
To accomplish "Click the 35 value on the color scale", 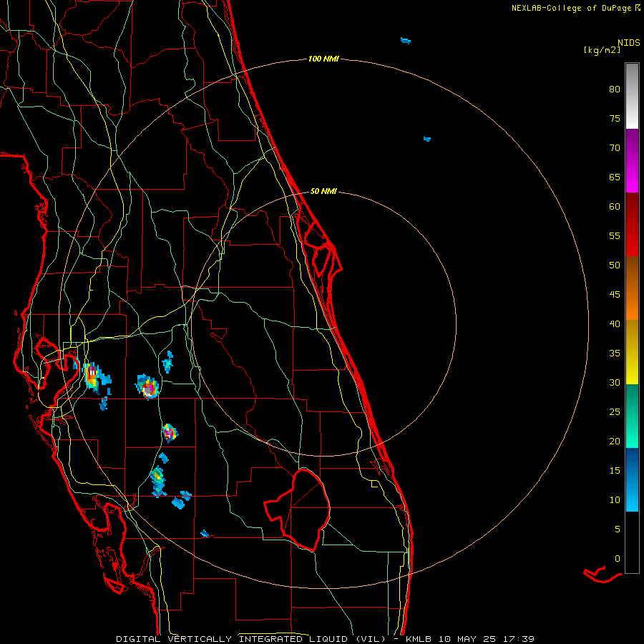I will pyautogui.click(x=615, y=353).
